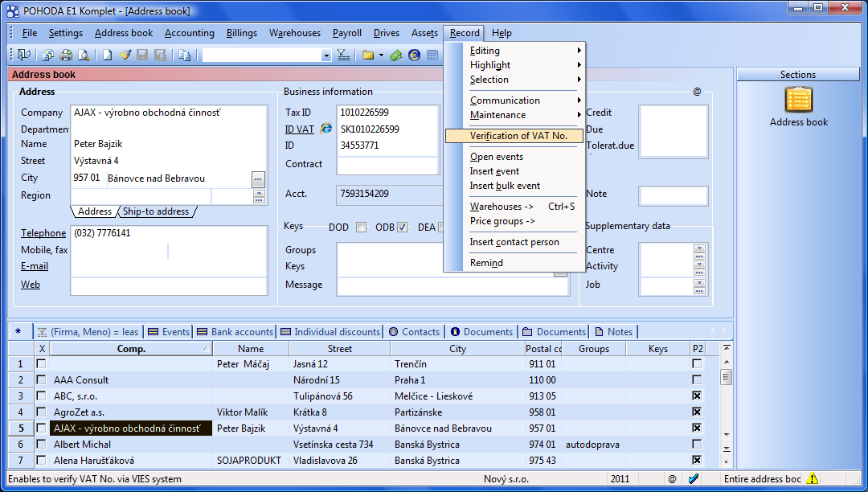Switch to the Bank accounts tab
Image resolution: width=868 pixels, height=492 pixels.
(235, 331)
